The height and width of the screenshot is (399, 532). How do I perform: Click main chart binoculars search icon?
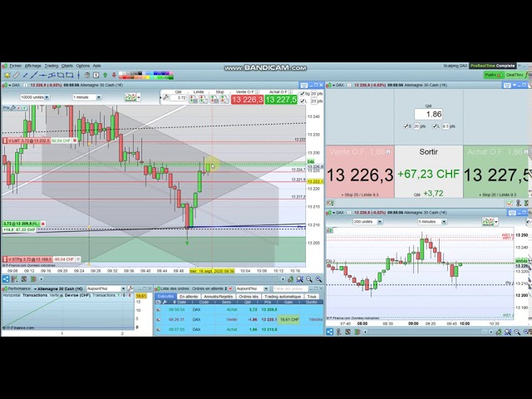299,279
